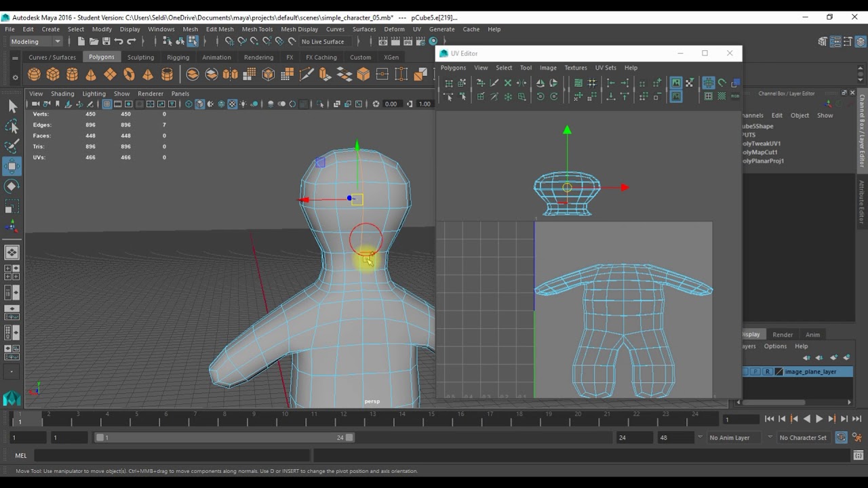The image size is (868, 488).
Task: Open scene via the folder icon
Action: click(x=94, y=41)
